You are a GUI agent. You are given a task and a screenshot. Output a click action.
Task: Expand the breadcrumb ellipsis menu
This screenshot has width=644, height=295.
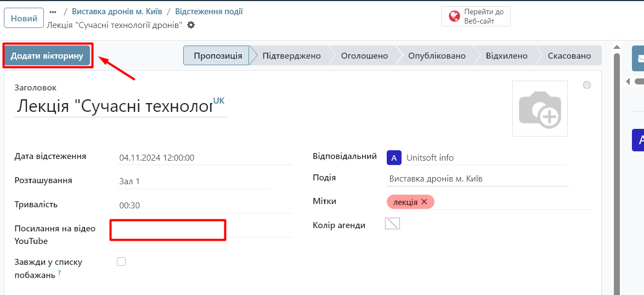[53, 12]
